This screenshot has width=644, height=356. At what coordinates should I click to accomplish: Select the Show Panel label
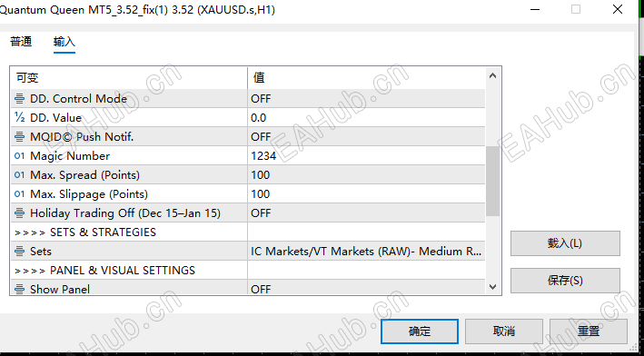coord(60,289)
